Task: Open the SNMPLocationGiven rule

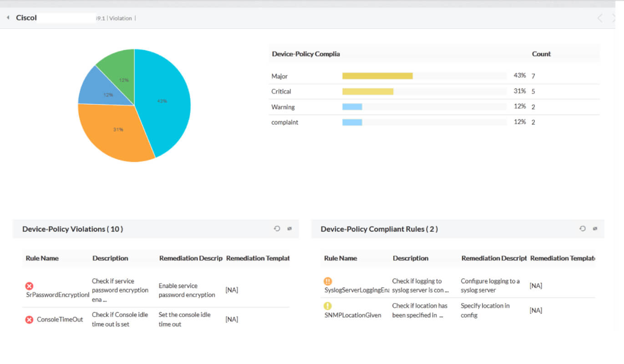Action: coord(353,315)
